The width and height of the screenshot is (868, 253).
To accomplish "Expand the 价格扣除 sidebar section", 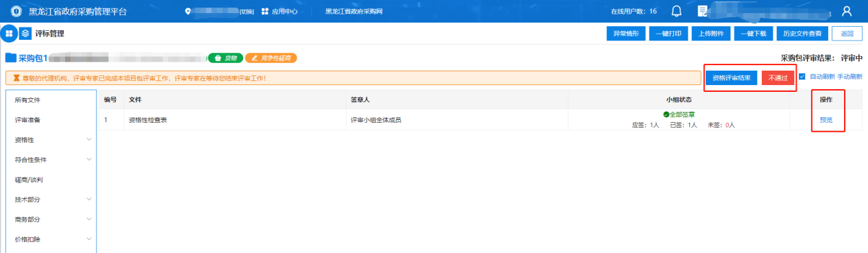I will 51,239.
